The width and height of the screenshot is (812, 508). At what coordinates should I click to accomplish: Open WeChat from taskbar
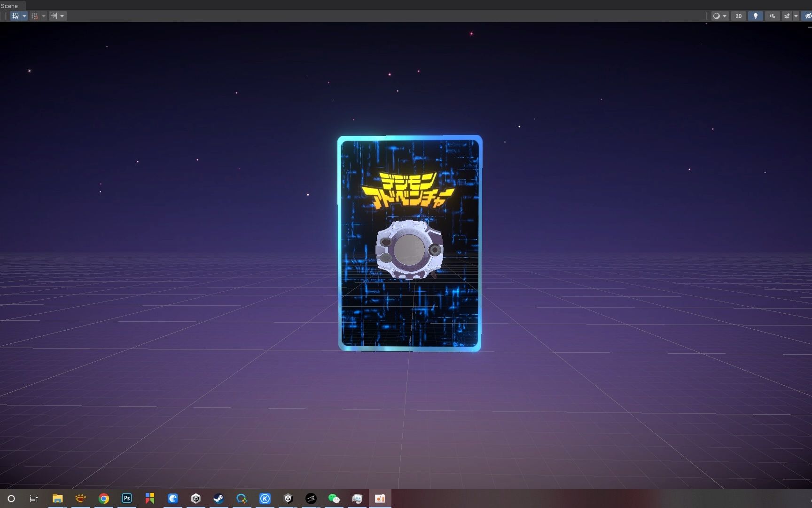pos(334,499)
